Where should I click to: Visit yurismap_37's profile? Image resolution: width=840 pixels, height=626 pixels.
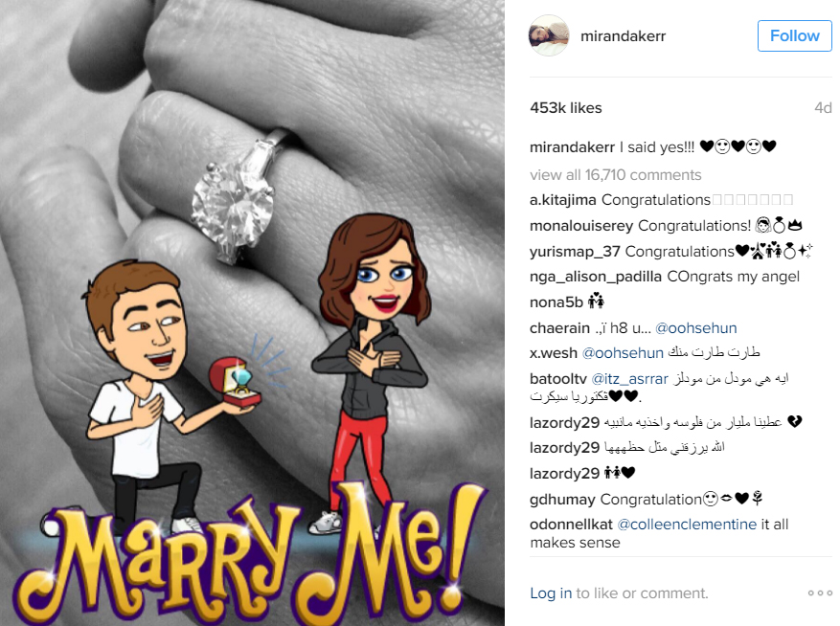575,251
